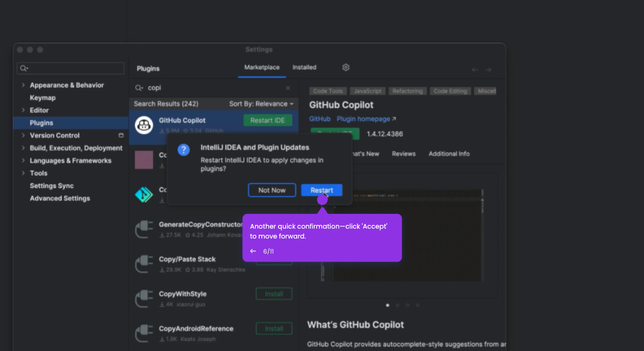Screen dimensions: 644x351
Task: Click the Refactoring tag
Action: pyautogui.click(x=408, y=91)
